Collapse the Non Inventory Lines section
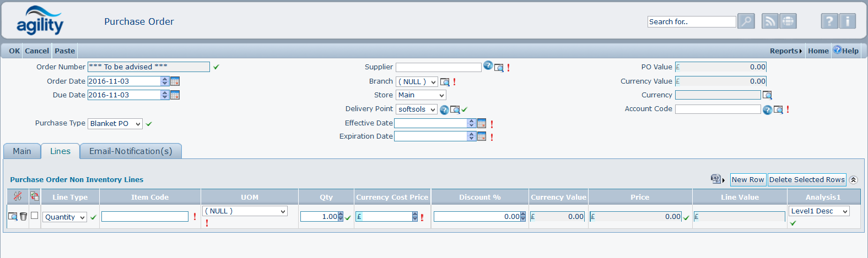The width and height of the screenshot is (868, 258). (x=853, y=180)
